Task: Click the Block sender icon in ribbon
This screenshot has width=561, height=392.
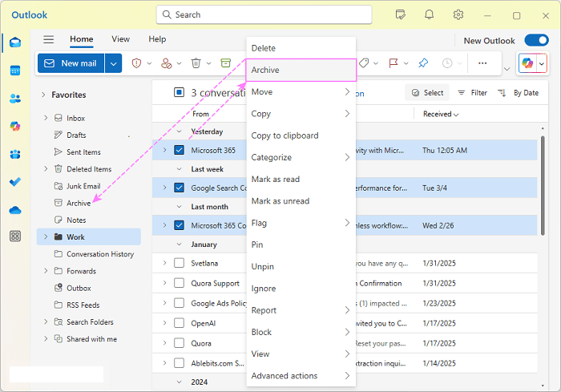Action: click(x=166, y=63)
